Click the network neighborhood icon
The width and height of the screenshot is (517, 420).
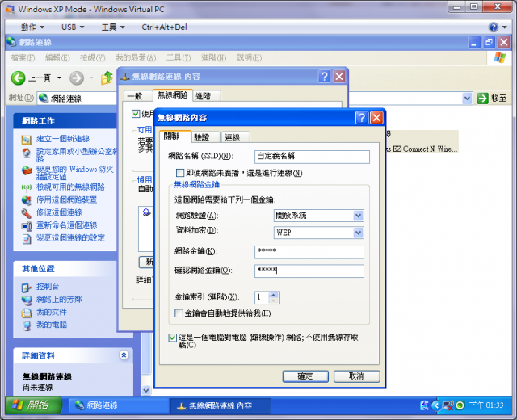click(27, 300)
